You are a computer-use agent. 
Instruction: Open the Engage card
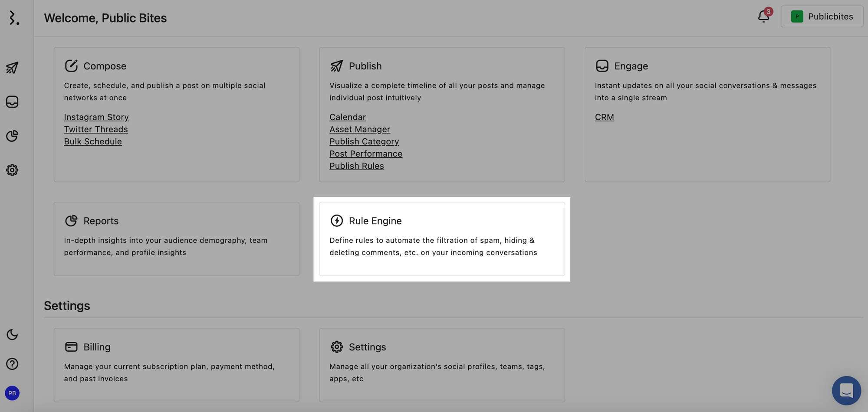707,114
